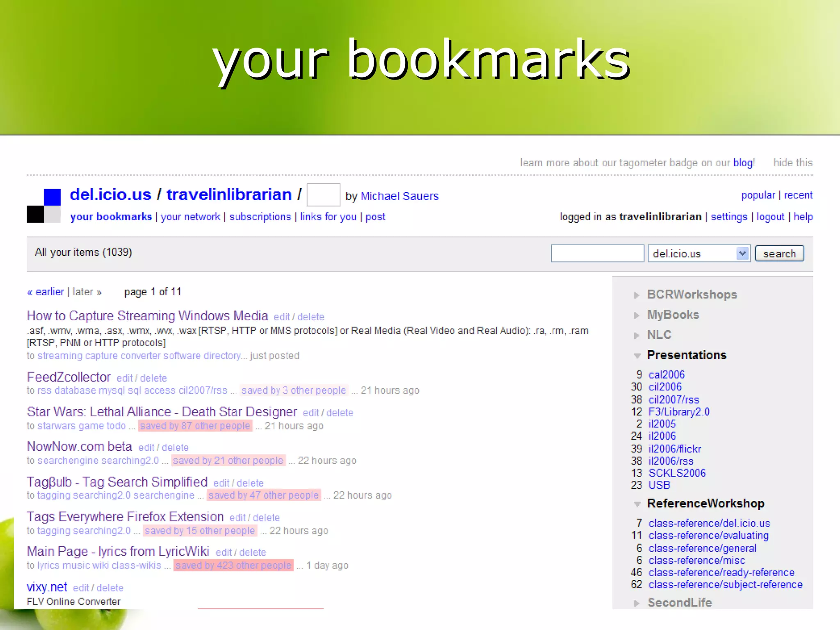
Task: Click saved by 3 other people
Action: pyautogui.click(x=294, y=390)
